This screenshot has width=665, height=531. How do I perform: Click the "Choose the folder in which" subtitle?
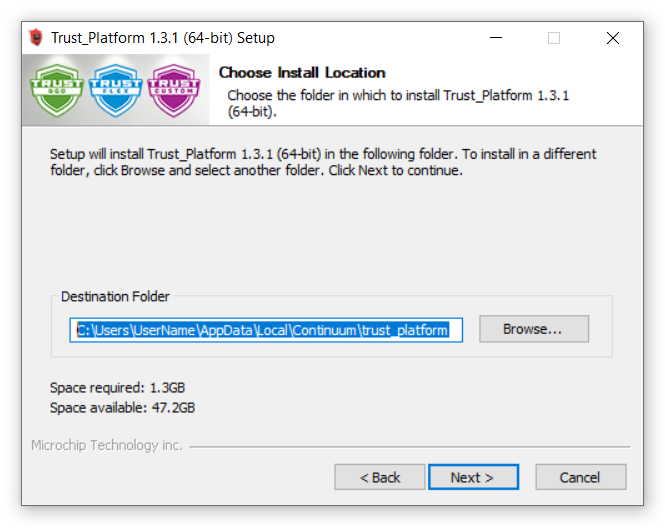398,103
